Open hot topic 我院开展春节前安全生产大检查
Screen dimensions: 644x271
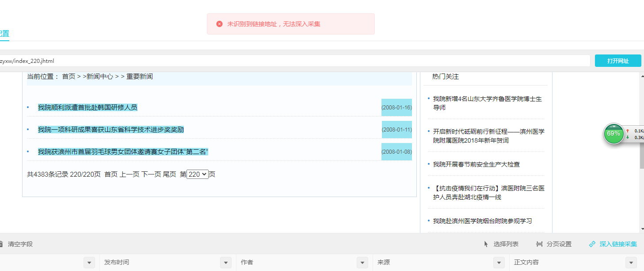click(x=476, y=164)
